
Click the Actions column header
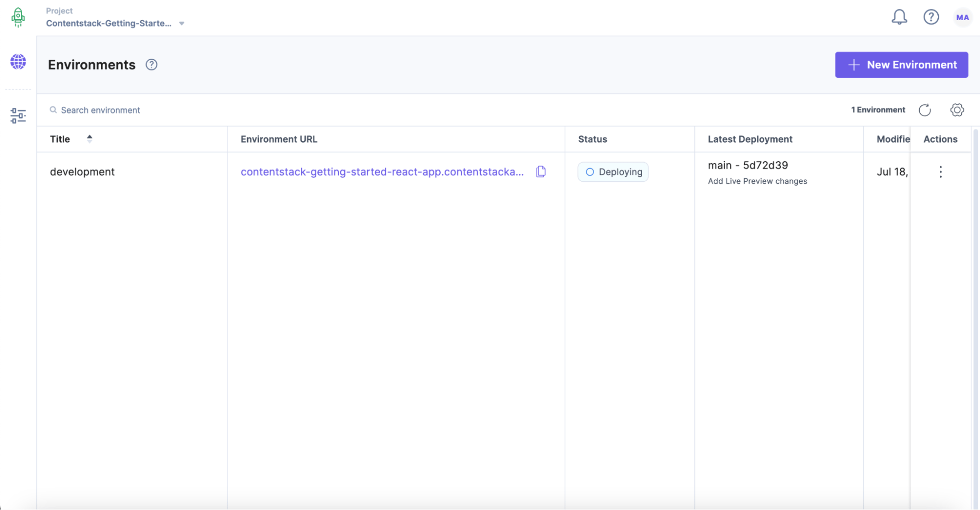[940, 139]
